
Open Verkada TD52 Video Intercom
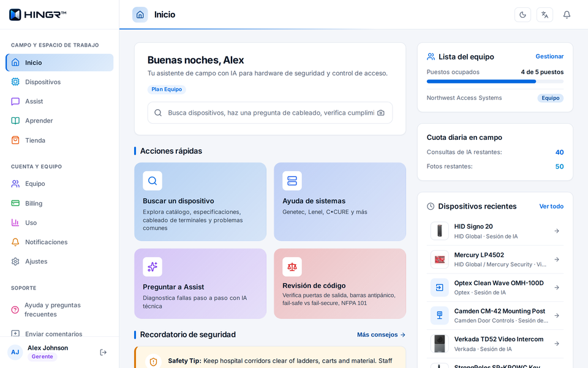(x=495, y=343)
